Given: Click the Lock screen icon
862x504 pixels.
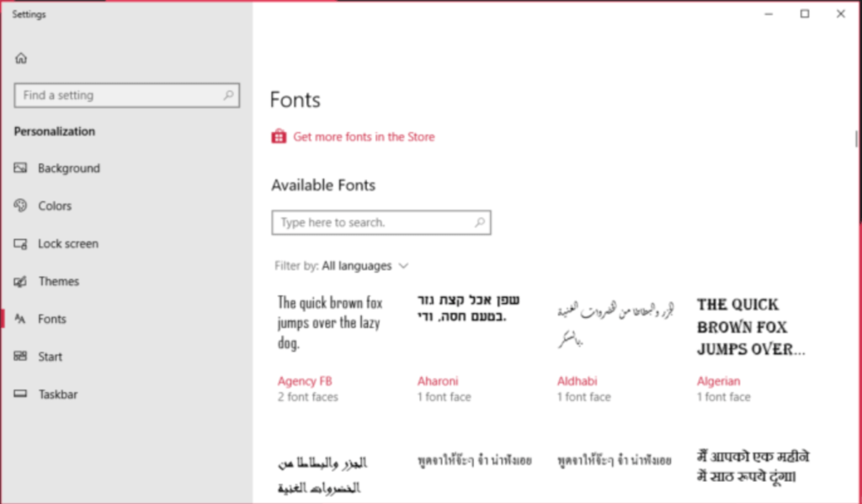Looking at the screenshot, I should (x=20, y=243).
